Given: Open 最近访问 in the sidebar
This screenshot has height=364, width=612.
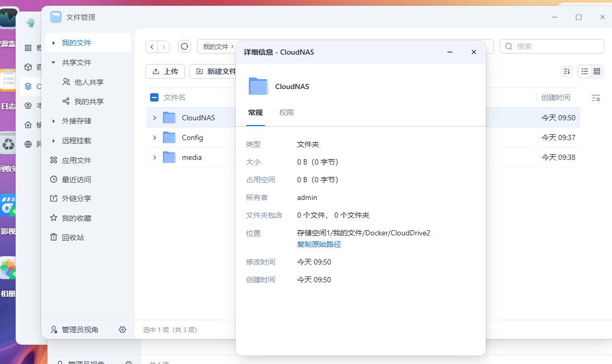Looking at the screenshot, I should click(x=76, y=180).
